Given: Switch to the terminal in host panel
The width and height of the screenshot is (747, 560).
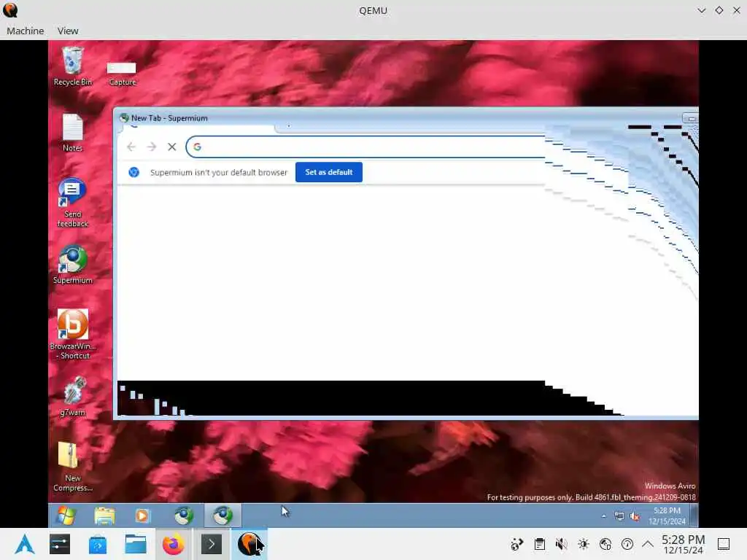Looking at the screenshot, I should tap(212, 544).
